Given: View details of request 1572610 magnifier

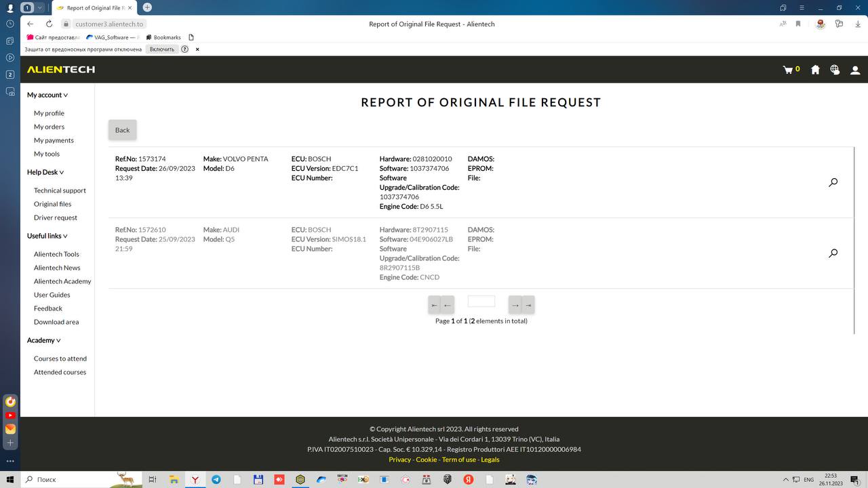Looking at the screenshot, I should [833, 253].
